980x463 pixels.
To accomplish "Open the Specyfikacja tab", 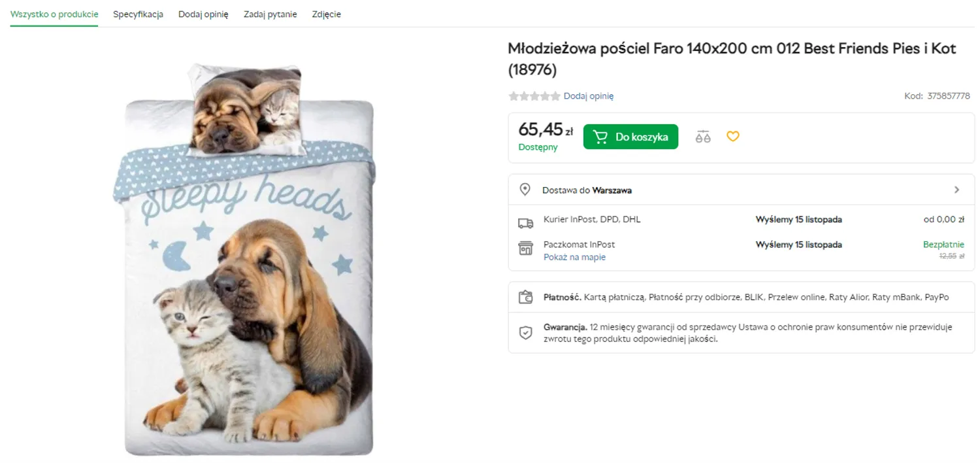I will pyautogui.click(x=138, y=14).
